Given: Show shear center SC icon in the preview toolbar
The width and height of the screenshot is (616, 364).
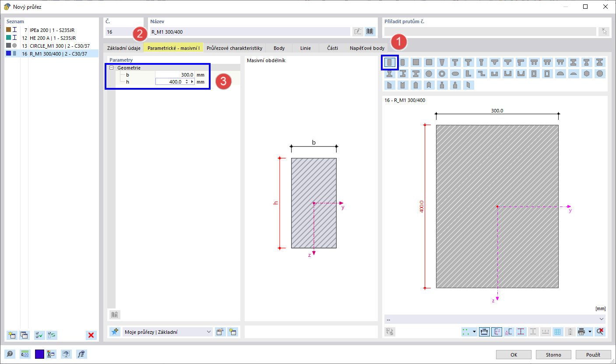Looking at the screenshot, I should [509, 332].
